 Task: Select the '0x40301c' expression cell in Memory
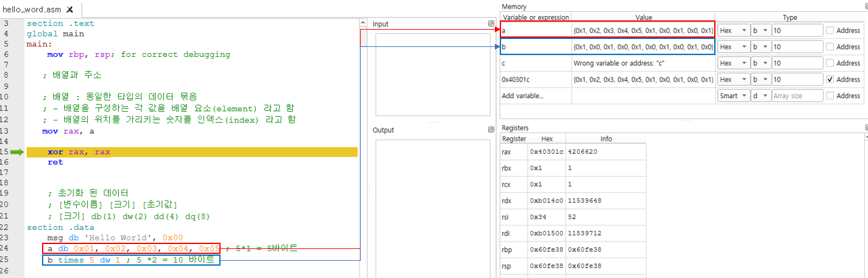pyautogui.click(x=536, y=80)
